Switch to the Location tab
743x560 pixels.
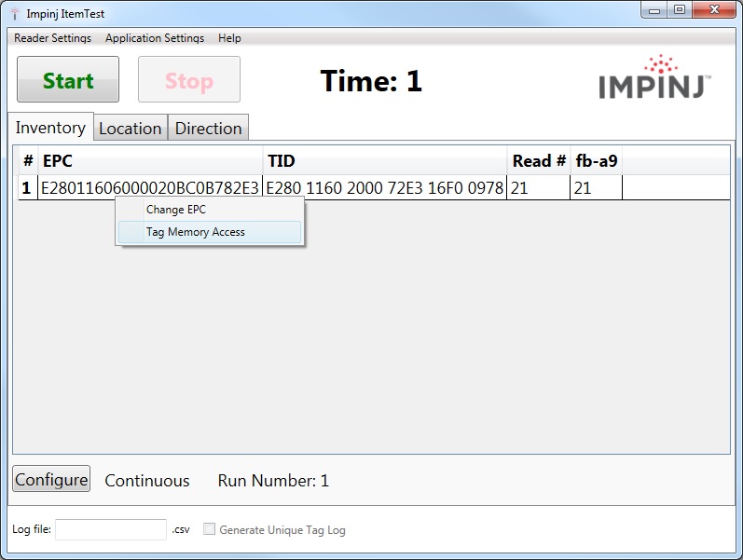click(131, 129)
